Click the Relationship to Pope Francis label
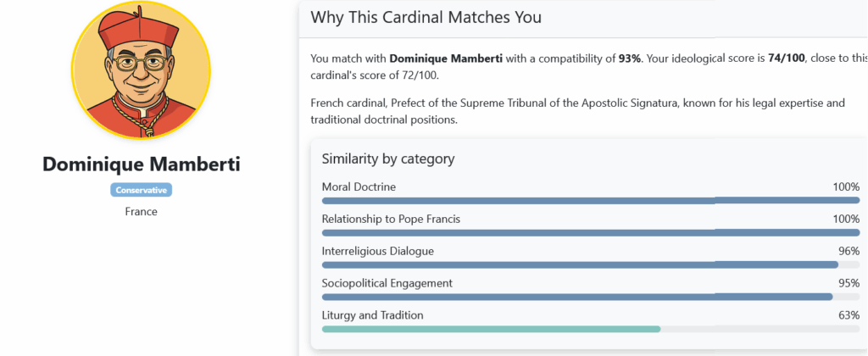Image resolution: width=868 pixels, height=356 pixels. [x=391, y=219]
